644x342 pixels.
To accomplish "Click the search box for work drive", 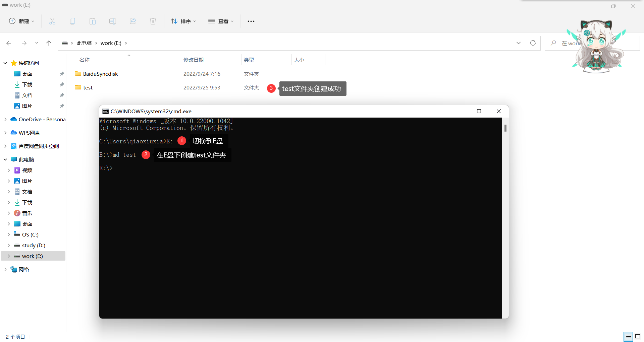I will point(592,43).
